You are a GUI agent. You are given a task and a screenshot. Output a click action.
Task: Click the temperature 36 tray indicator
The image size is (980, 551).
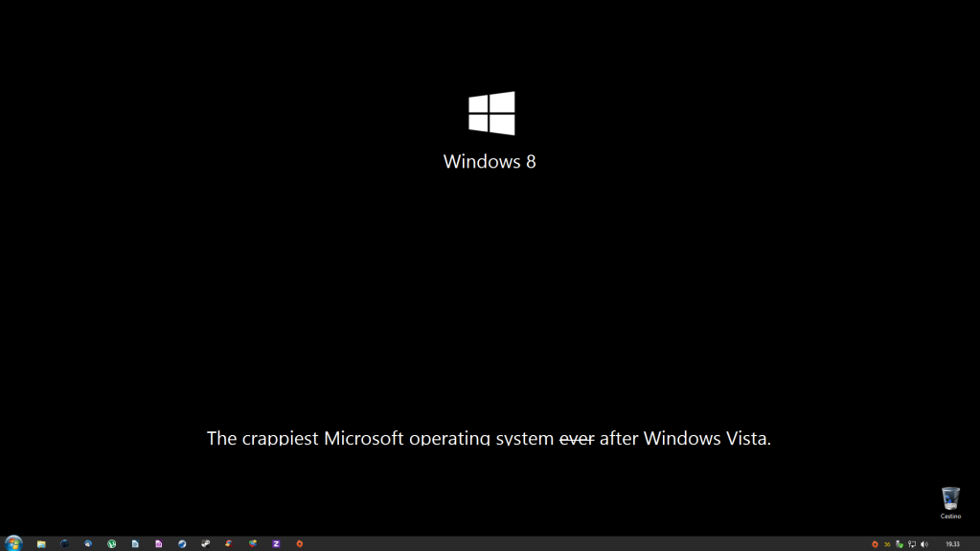click(x=887, y=543)
